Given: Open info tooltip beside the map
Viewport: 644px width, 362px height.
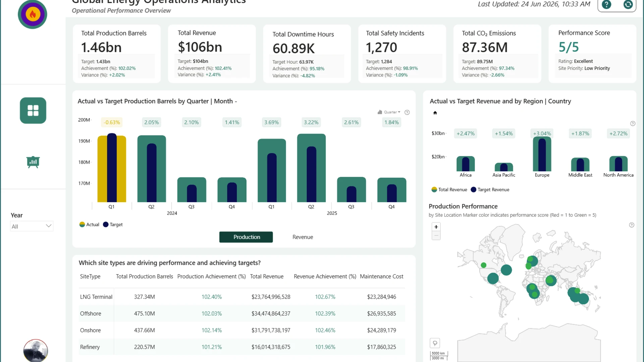Looking at the screenshot, I should click(x=632, y=225).
